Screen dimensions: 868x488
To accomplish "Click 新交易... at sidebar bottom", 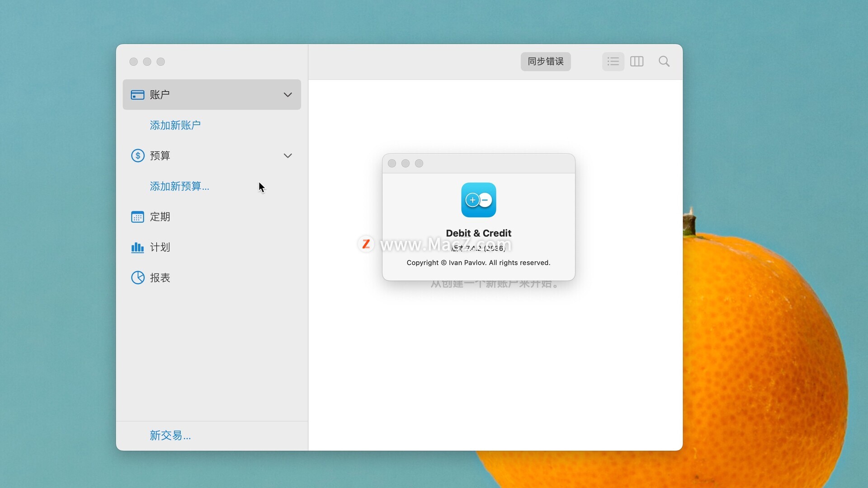I will click(170, 436).
